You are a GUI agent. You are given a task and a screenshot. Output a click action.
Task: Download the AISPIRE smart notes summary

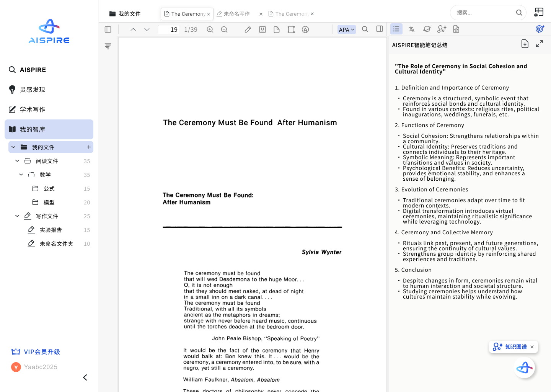point(525,44)
